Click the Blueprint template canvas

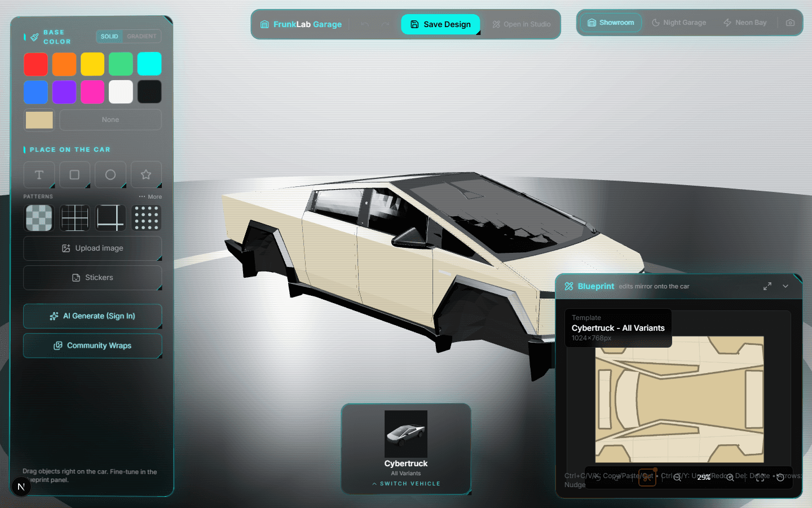pyautogui.click(x=679, y=400)
